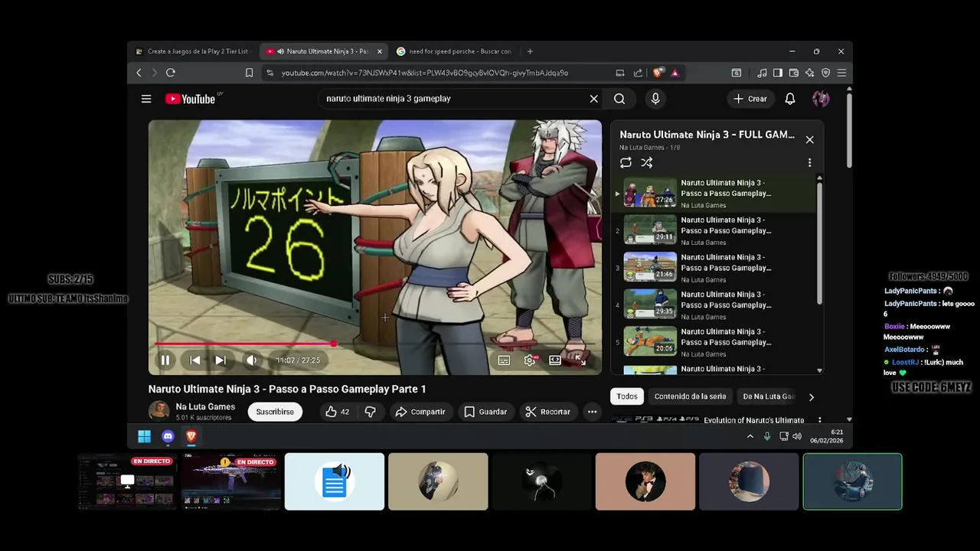
Task: Open a new browser tab
Action: [530, 51]
